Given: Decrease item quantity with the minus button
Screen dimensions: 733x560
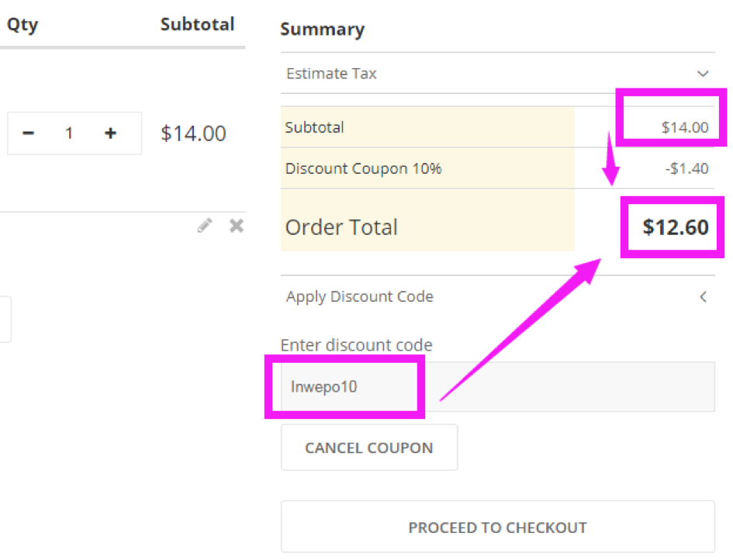Looking at the screenshot, I should coord(29,133).
